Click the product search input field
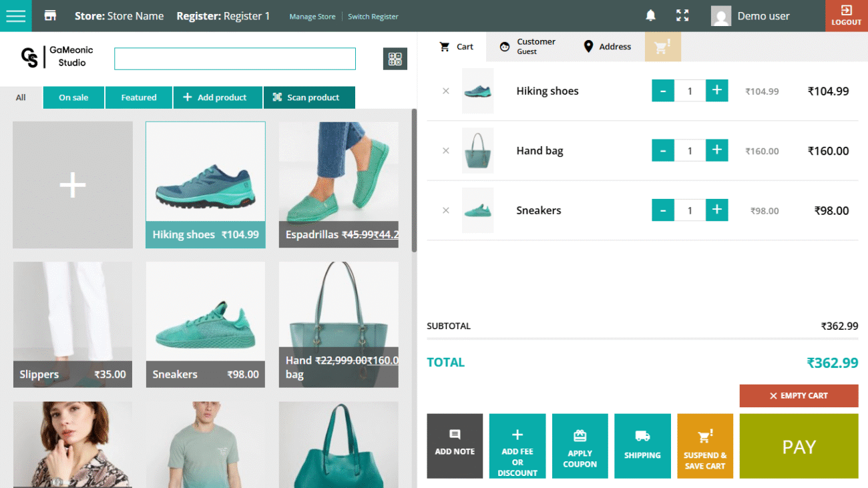 234,59
